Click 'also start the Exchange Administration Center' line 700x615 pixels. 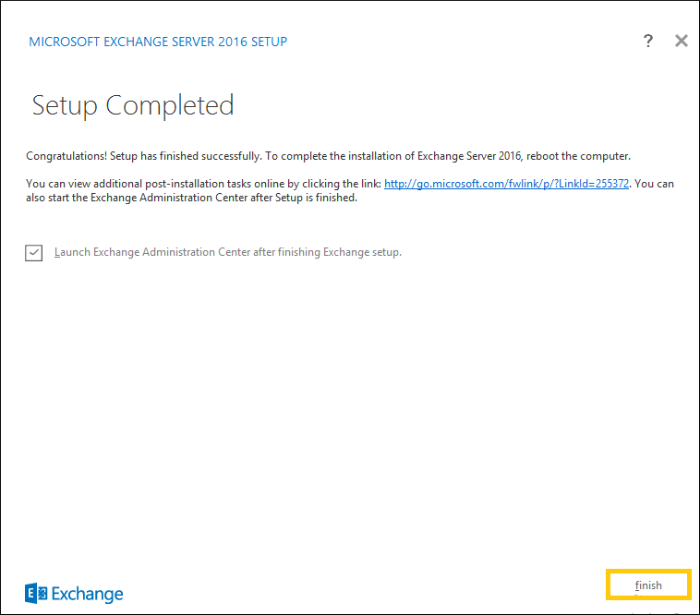pos(137,198)
